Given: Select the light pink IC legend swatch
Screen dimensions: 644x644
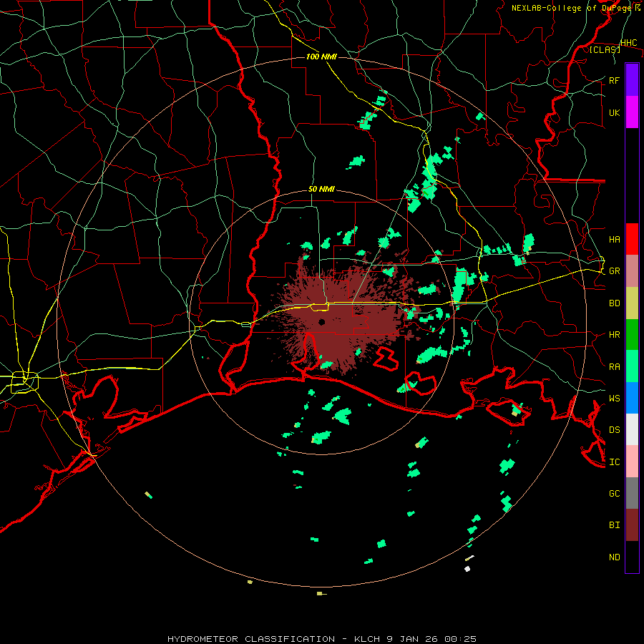Looking at the screenshot, I should pyautogui.click(x=632, y=462).
